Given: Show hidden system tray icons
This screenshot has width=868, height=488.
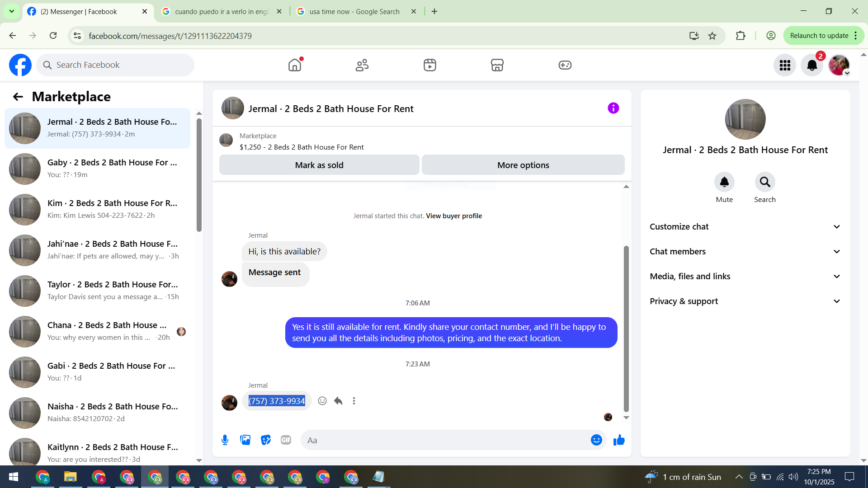Looking at the screenshot, I should [x=739, y=477].
